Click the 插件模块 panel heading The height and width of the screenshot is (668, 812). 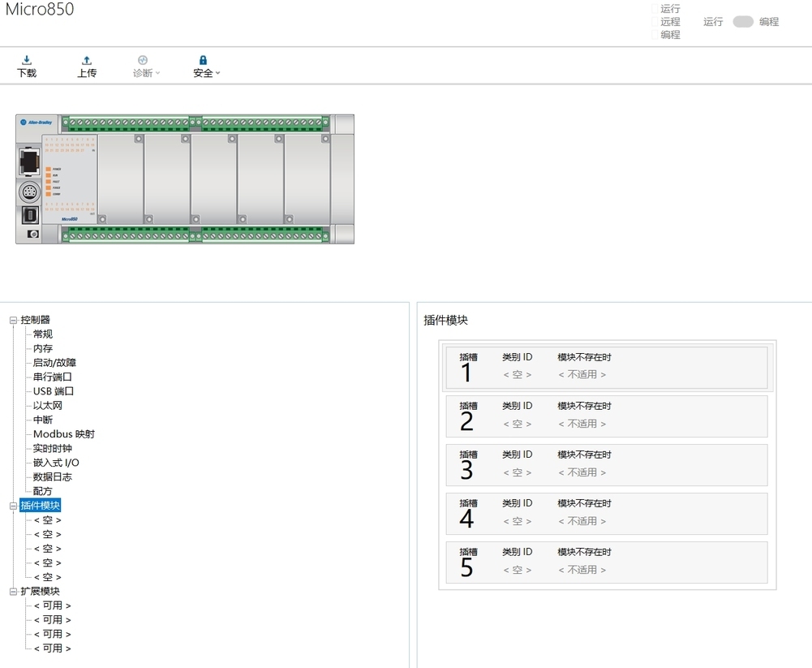(445, 321)
